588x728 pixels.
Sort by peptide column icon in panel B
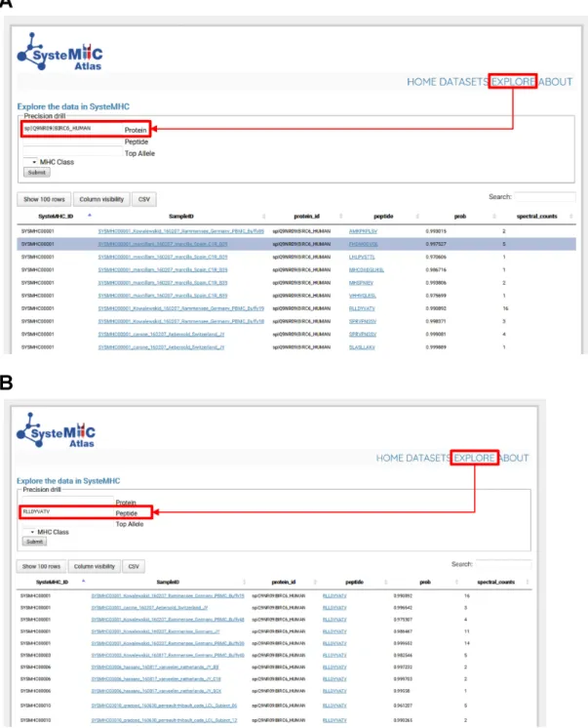click(385, 583)
